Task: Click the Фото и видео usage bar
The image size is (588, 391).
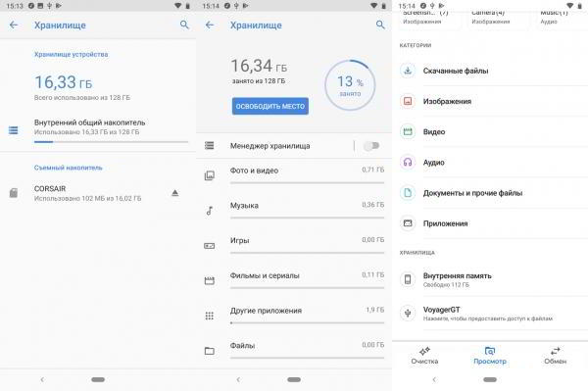Action: pyautogui.click(x=307, y=183)
